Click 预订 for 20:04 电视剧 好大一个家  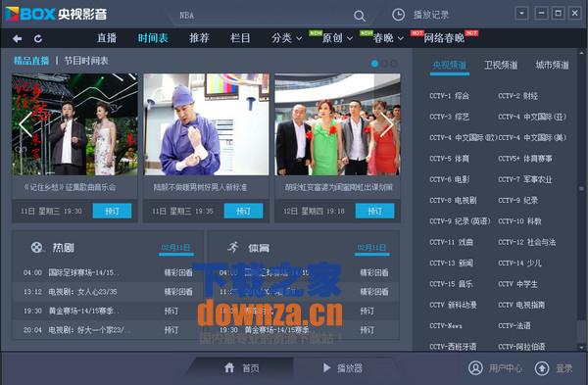[x=171, y=330]
